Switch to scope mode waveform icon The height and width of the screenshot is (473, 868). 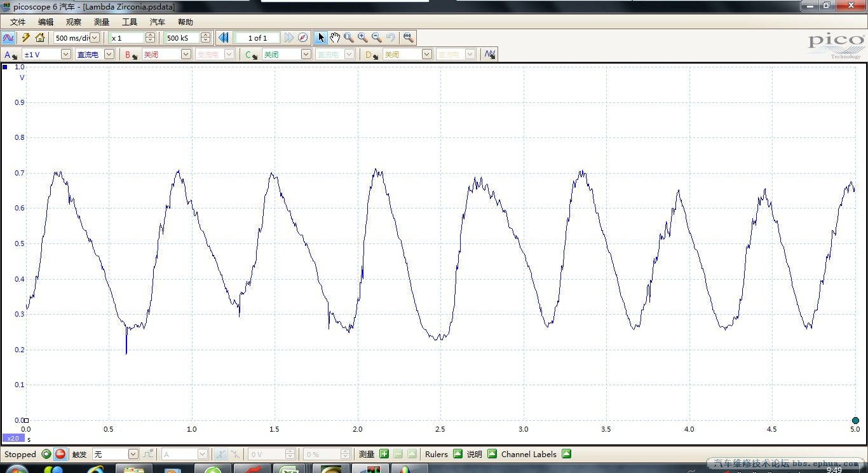[x=8, y=38]
